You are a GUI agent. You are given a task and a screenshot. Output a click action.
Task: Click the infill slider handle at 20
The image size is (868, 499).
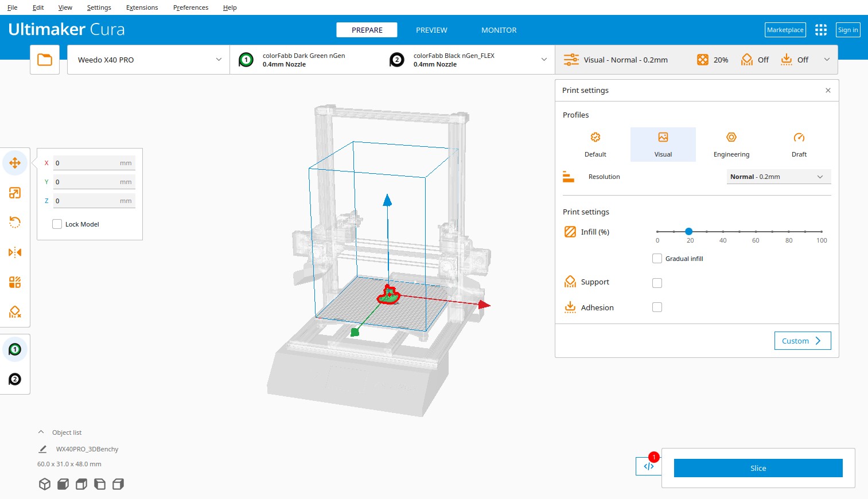coord(689,231)
